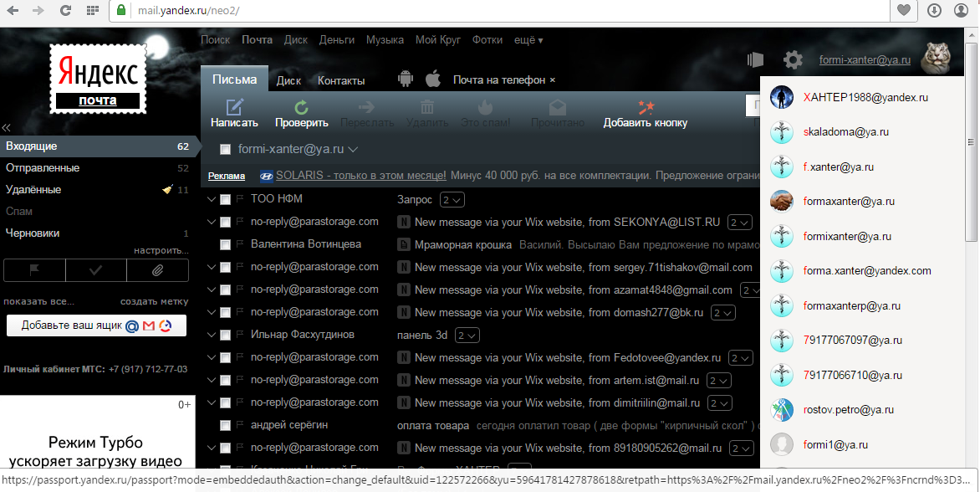Click the Добавьте ваш ящик button
The width and height of the screenshot is (980, 492).
96,325
